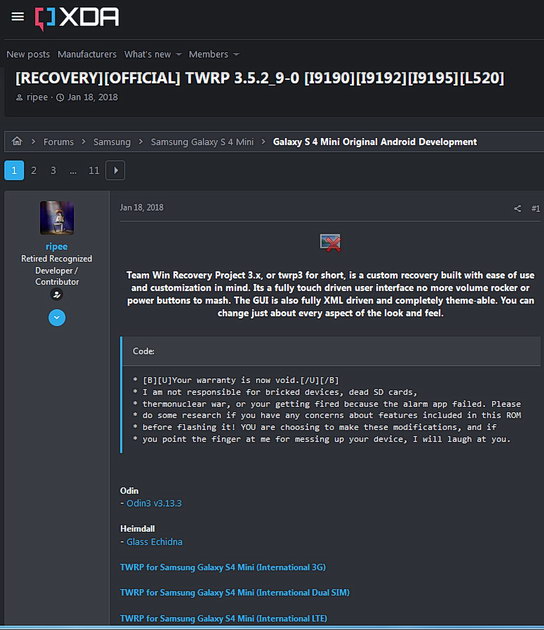This screenshot has width=544, height=630.
Task: Open TWRP for Galaxy S4 Mini International LTE
Action: click(x=223, y=618)
